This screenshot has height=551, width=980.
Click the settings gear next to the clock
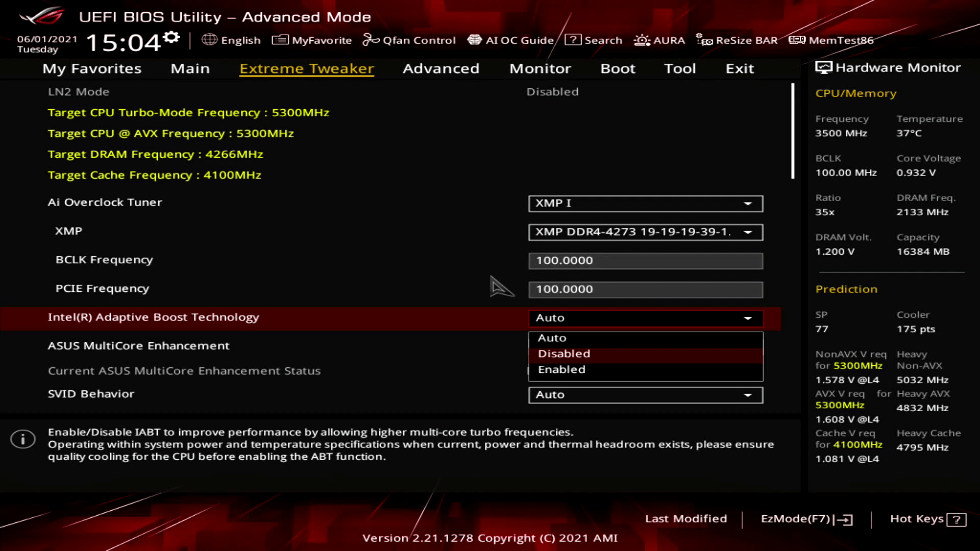tap(173, 37)
